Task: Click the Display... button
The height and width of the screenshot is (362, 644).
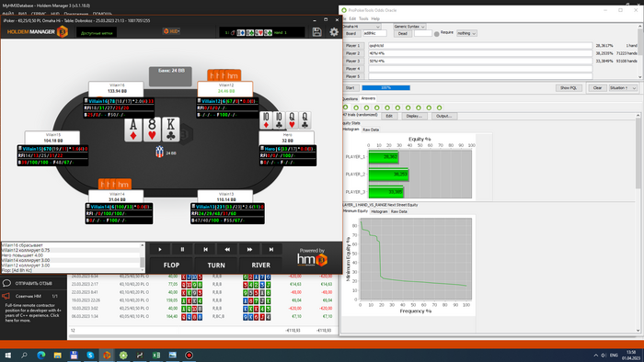Action: click(x=414, y=116)
